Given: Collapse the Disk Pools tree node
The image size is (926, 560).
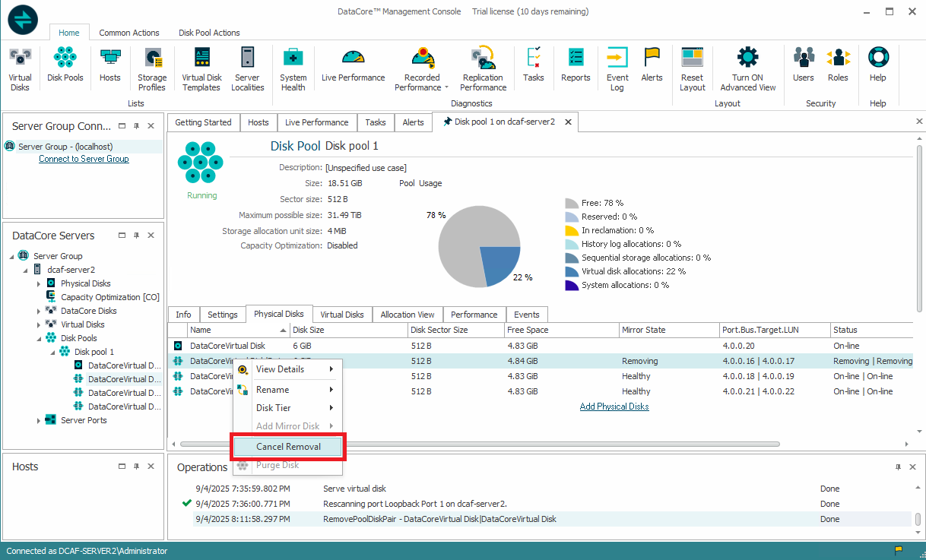Looking at the screenshot, I should pos(40,338).
